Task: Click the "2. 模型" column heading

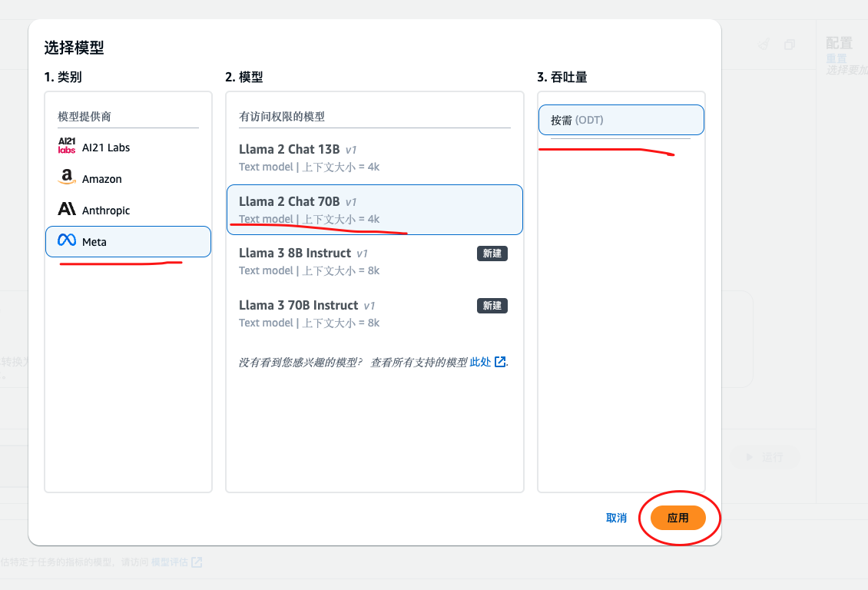Action: [x=244, y=77]
